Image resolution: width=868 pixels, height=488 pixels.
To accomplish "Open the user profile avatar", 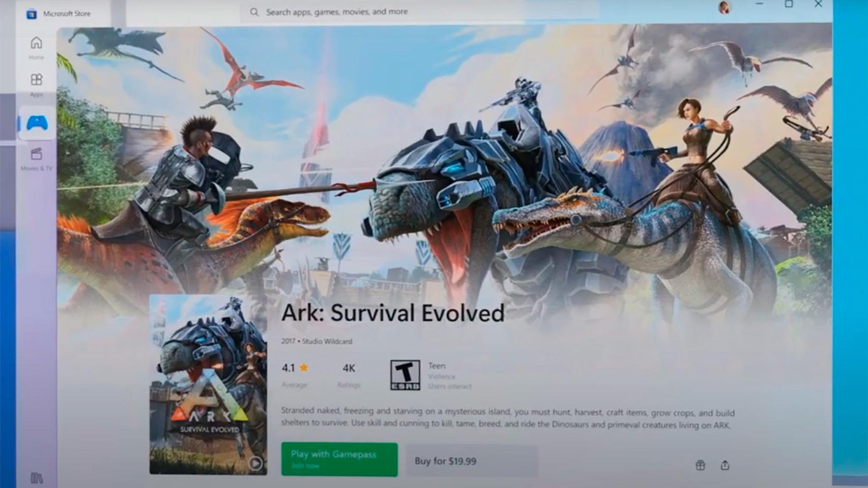I will [x=724, y=7].
